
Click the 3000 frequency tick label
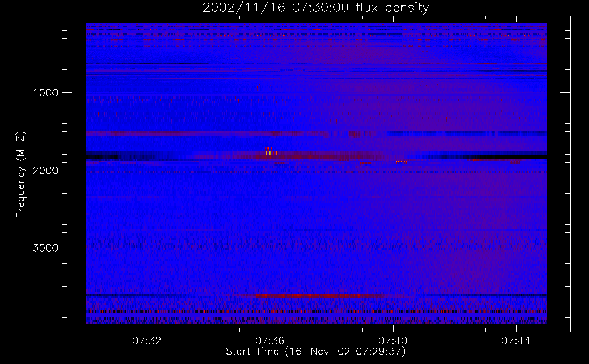click(46, 248)
